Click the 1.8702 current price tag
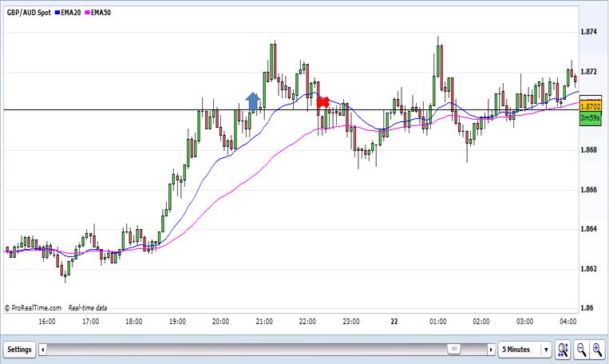Viewport: 609px width, 364px height. click(x=590, y=106)
